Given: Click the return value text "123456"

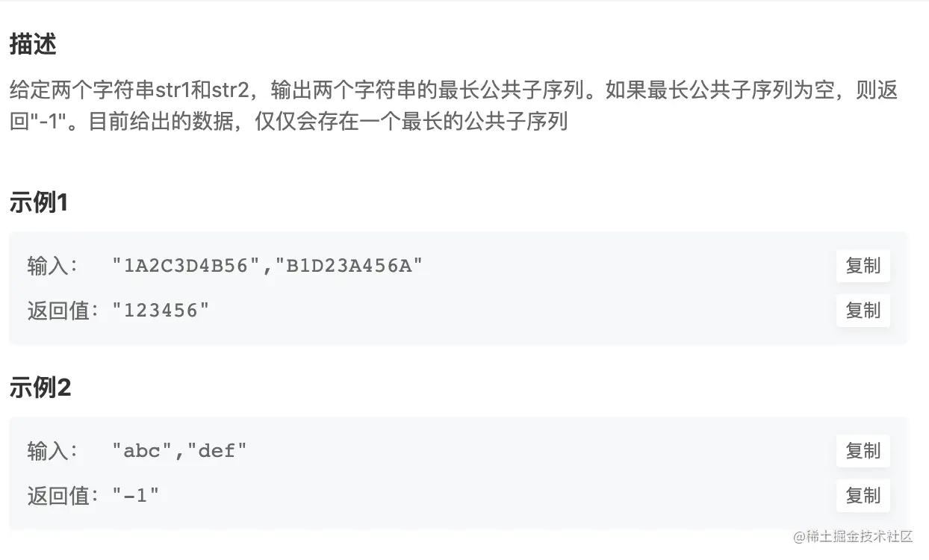Looking at the screenshot, I should [161, 310].
